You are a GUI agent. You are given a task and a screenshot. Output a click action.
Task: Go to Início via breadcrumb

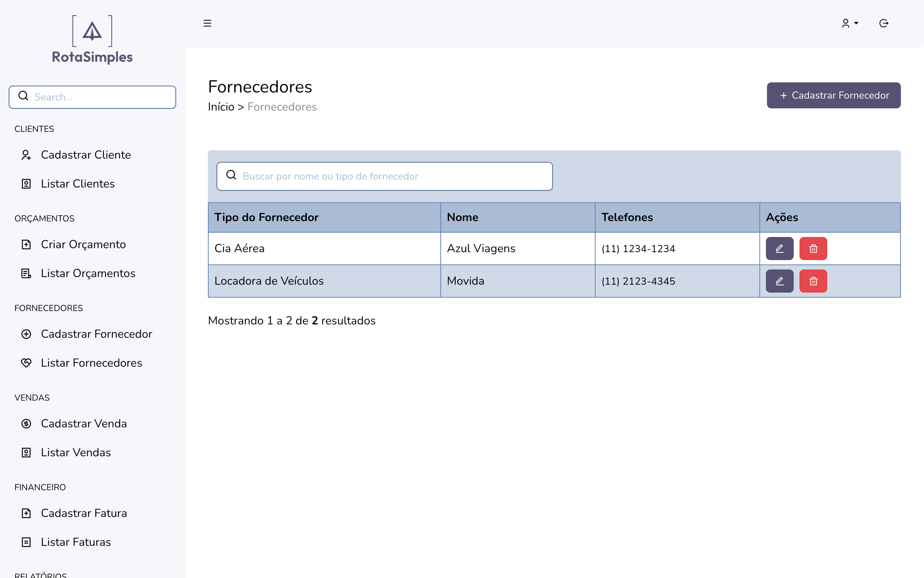[x=221, y=107]
